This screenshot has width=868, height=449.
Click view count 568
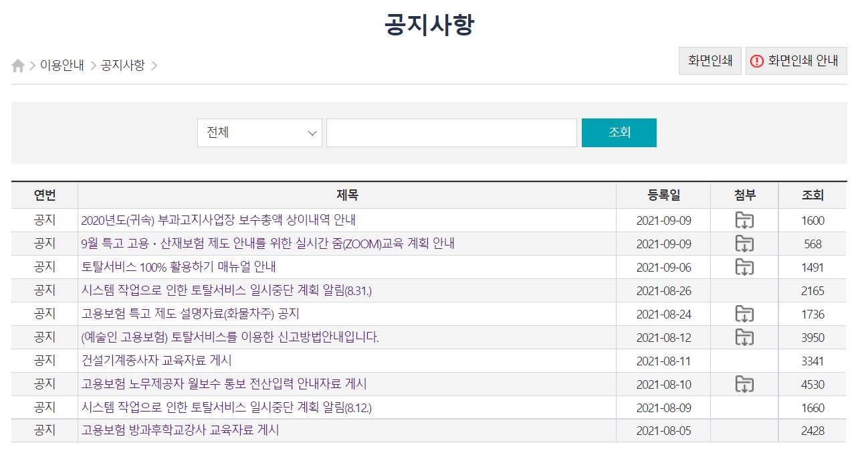point(812,244)
